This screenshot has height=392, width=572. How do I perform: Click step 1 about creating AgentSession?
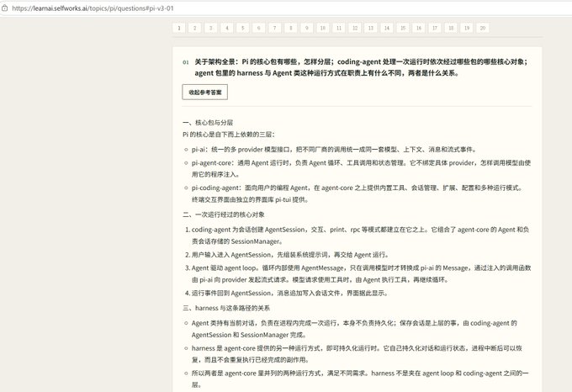[360, 236]
